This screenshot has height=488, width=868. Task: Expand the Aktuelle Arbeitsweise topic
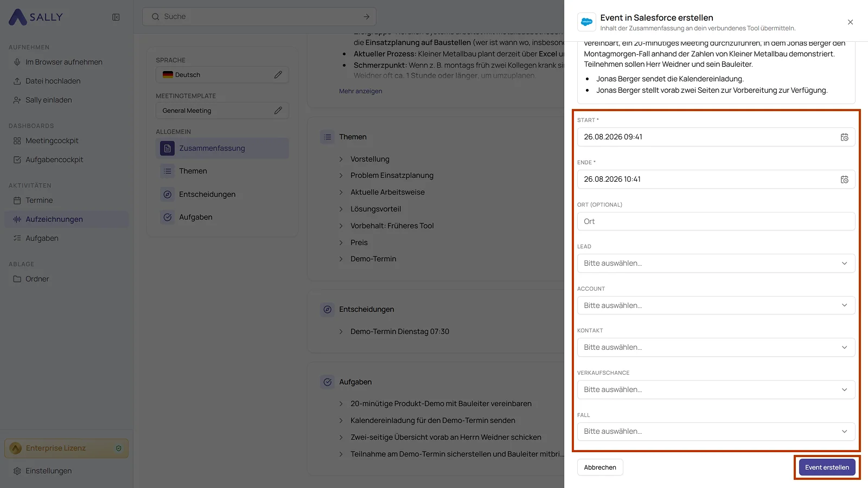tap(341, 192)
